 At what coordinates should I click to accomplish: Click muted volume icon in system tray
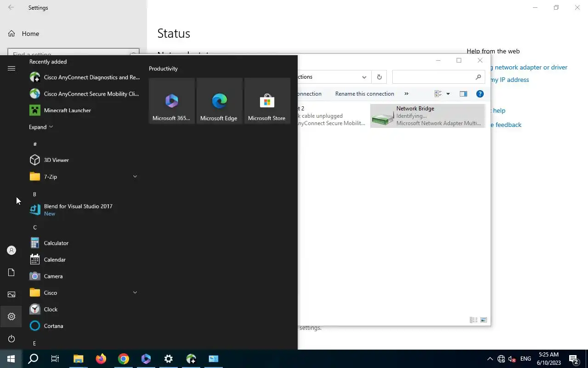(x=512, y=359)
